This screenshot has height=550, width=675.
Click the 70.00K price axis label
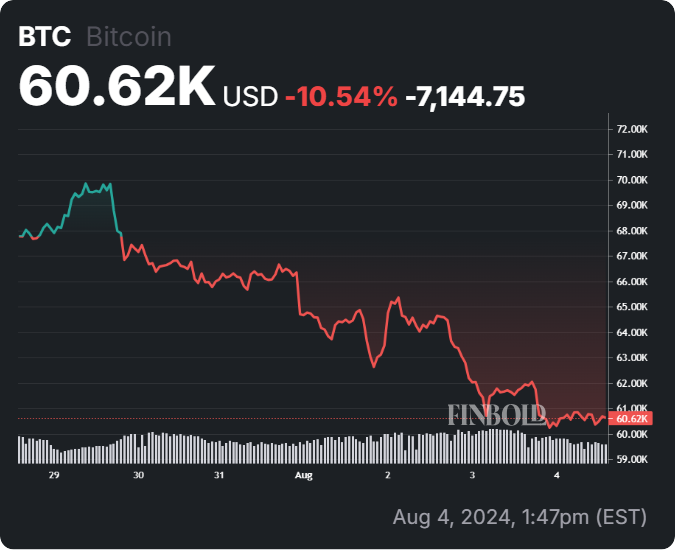631,180
